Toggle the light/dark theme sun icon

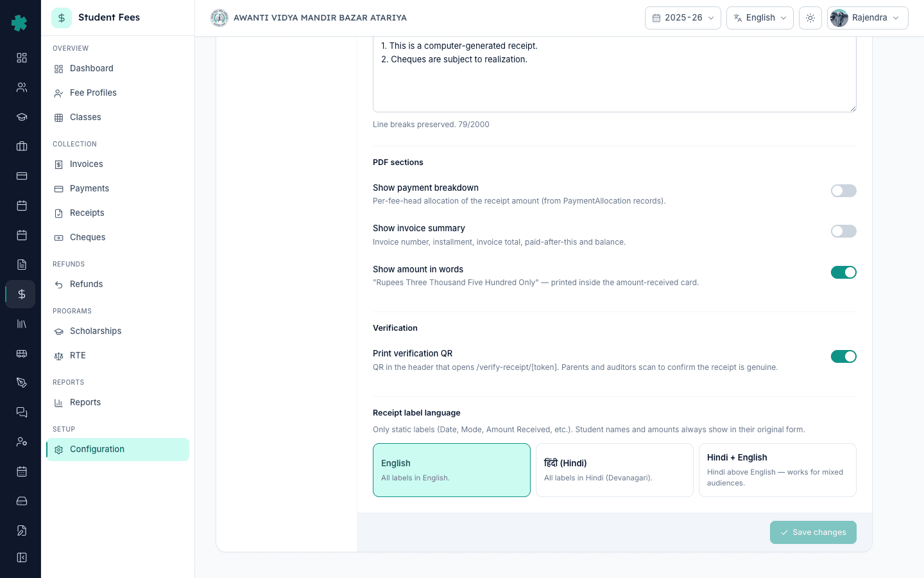coord(810,18)
